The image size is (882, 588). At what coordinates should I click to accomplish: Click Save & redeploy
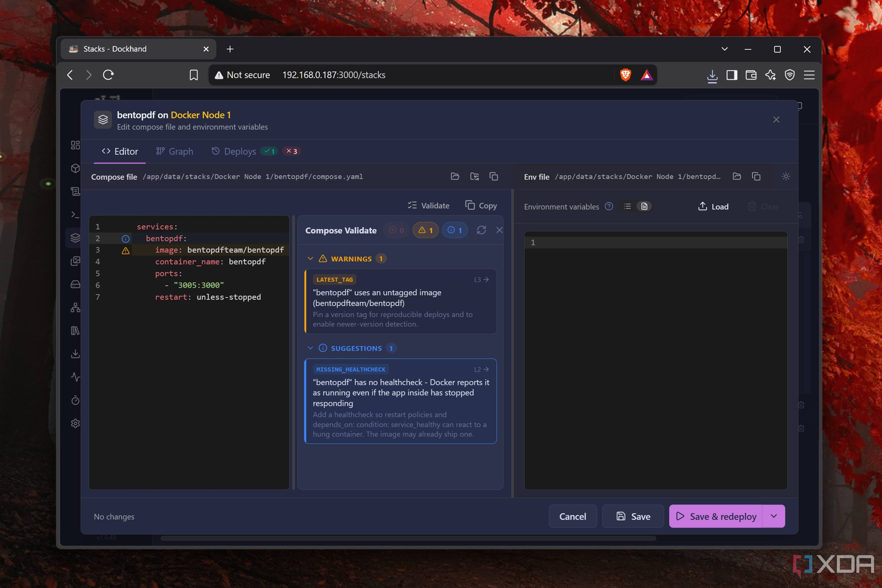[x=716, y=516]
